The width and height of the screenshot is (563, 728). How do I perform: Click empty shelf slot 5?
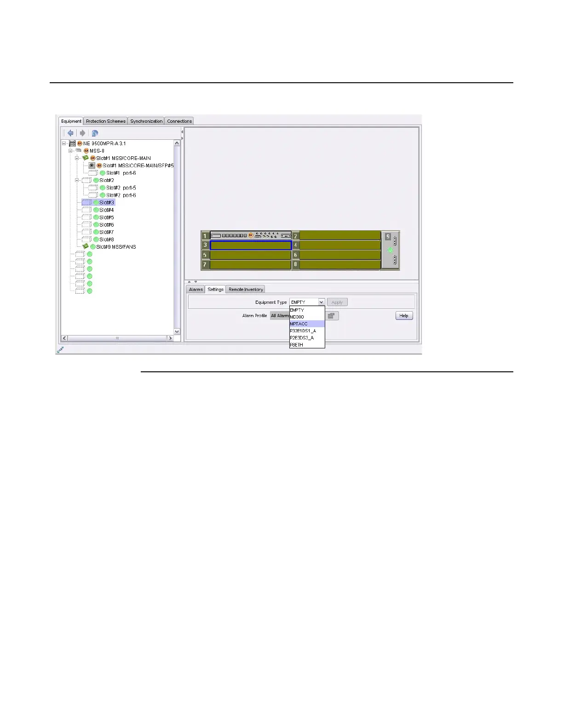tap(251, 255)
